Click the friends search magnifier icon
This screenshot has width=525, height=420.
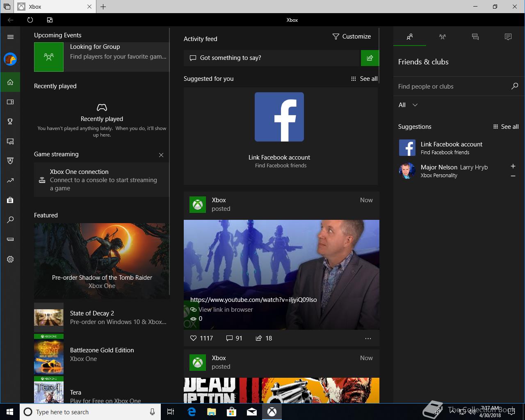coord(515,86)
